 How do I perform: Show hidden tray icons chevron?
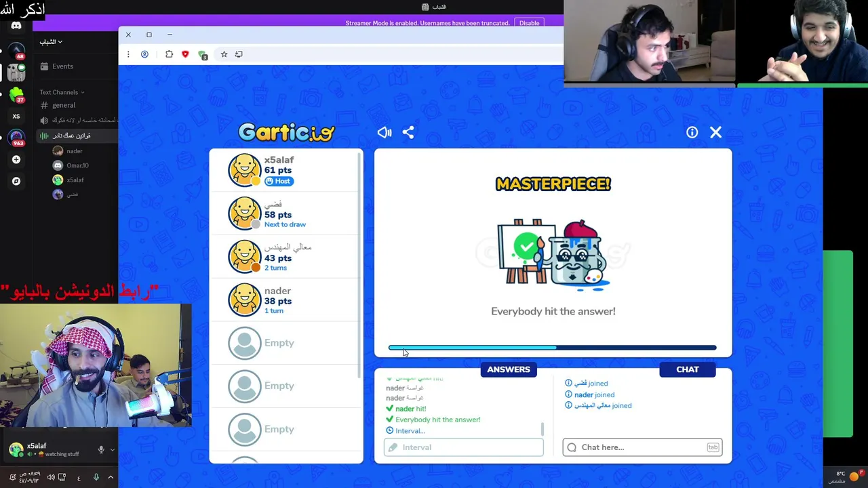pyautogui.click(x=111, y=477)
